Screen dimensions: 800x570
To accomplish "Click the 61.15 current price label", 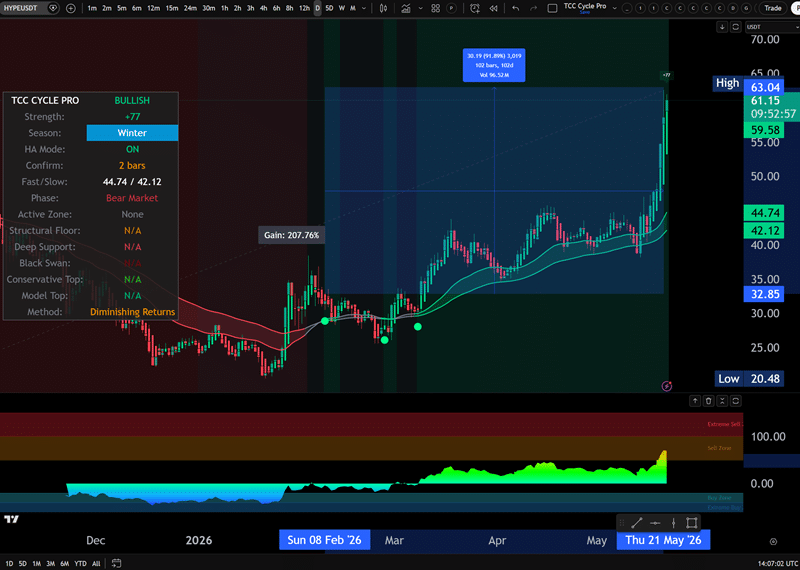I will [764, 101].
